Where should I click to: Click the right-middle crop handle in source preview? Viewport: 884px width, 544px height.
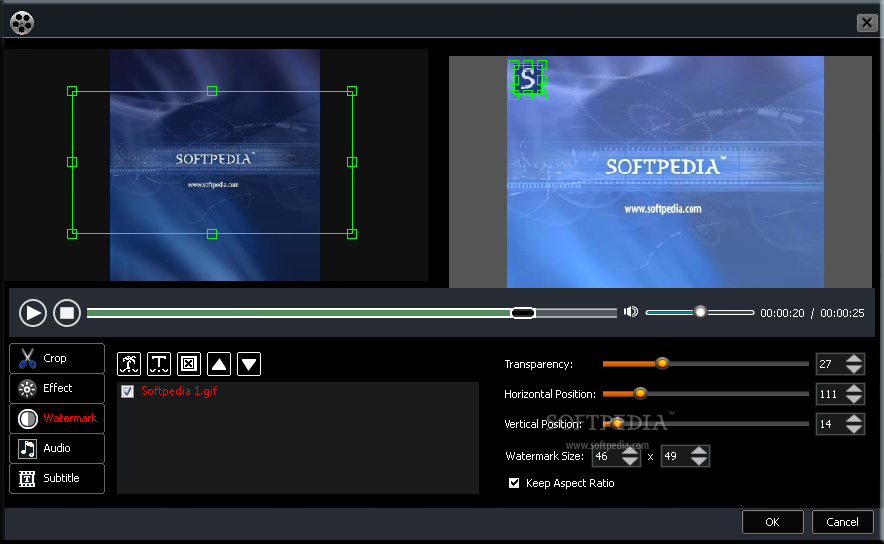(352, 162)
